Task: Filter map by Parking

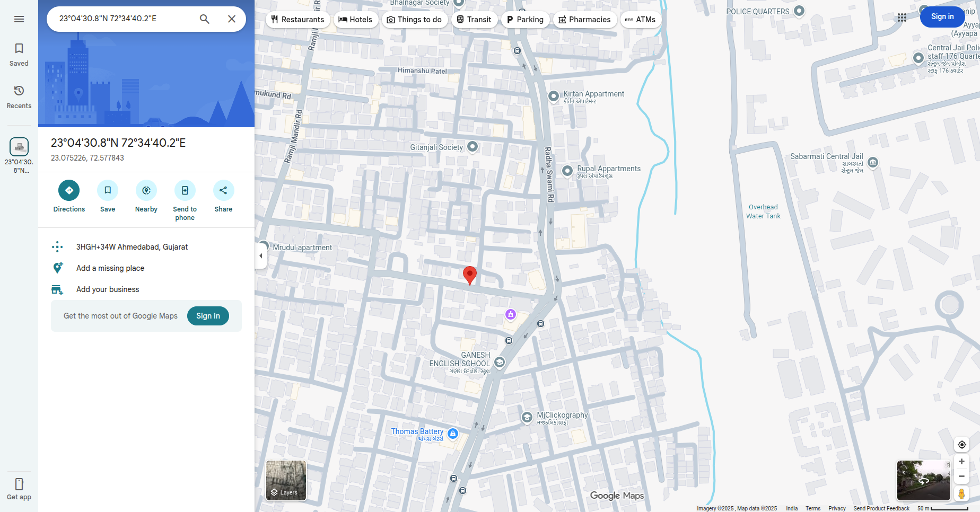Action: point(525,20)
